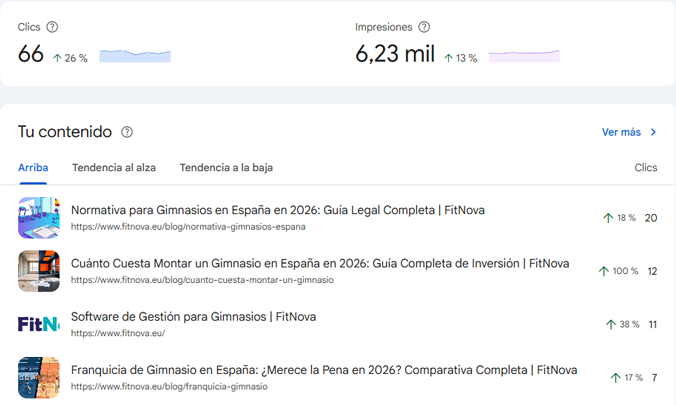Click the 13 % impressions increase indicator
676x406 pixels.
pyautogui.click(x=460, y=58)
